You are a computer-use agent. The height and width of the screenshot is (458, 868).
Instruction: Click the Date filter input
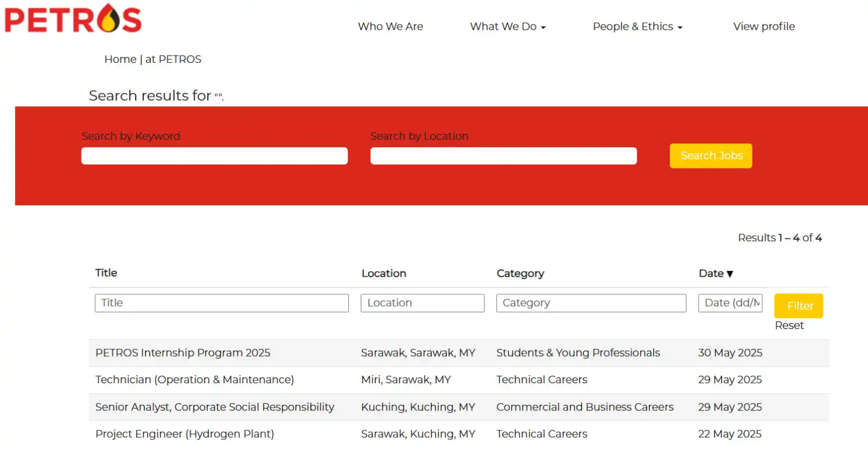pyautogui.click(x=730, y=303)
